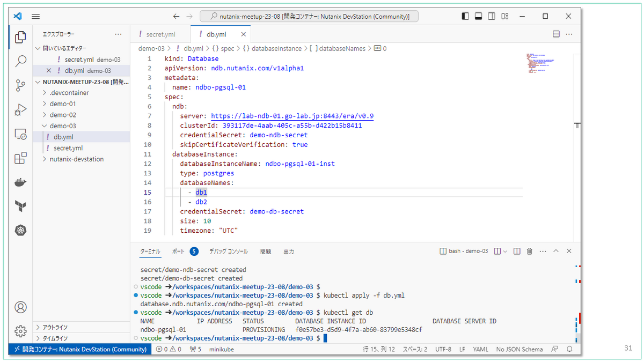Expand the nutanix-devstation folder
Screen dimensions: 644x362
tap(77, 159)
